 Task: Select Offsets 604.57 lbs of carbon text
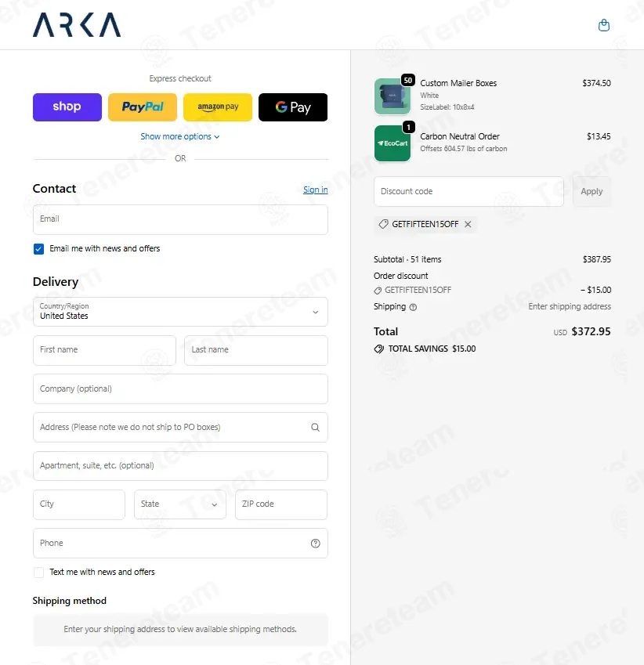(x=463, y=149)
